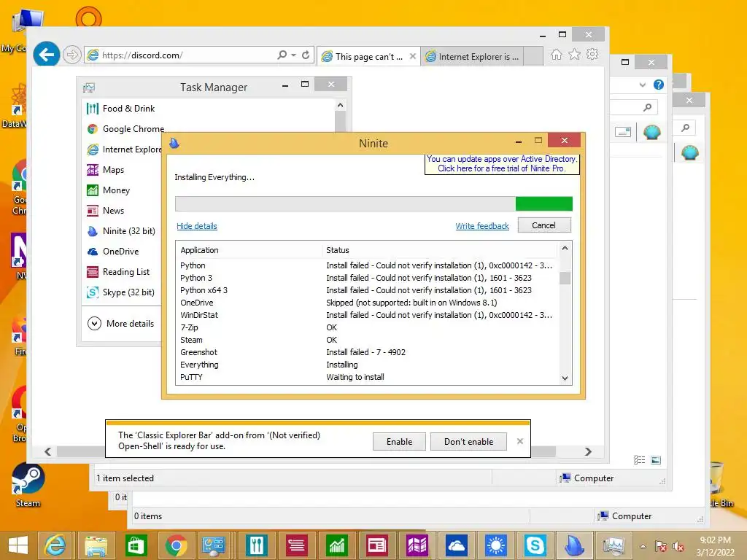
Task: Cancel the Ninite installation
Action: (x=544, y=225)
